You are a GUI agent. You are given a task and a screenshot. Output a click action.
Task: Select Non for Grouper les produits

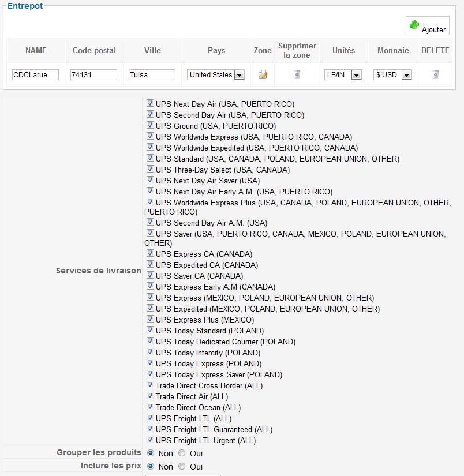pyautogui.click(x=151, y=453)
